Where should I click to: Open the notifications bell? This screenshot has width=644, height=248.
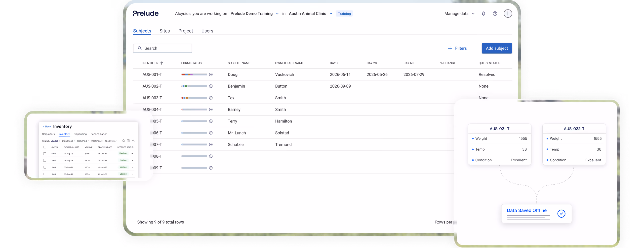click(x=483, y=13)
